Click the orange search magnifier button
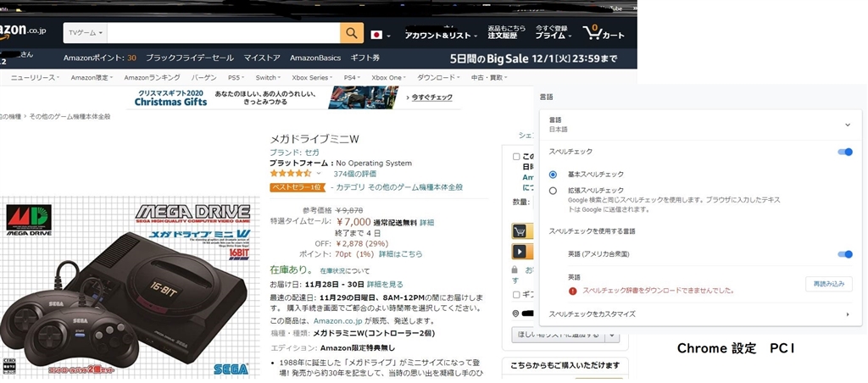The height and width of the screenshot is (383, 868). (352, 33)
